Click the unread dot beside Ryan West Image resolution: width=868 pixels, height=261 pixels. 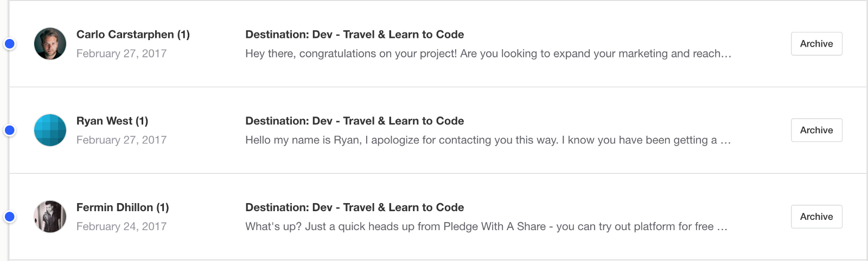click(9, 130)
